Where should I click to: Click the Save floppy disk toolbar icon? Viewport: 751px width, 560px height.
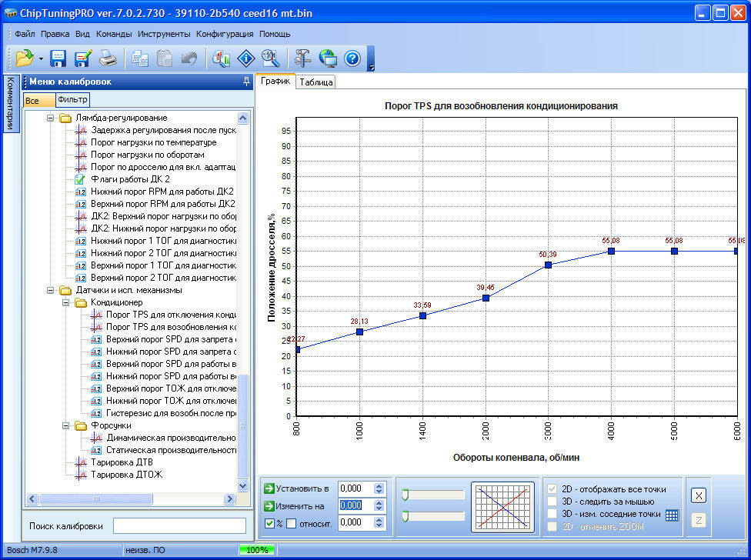(x=58, y=58)
